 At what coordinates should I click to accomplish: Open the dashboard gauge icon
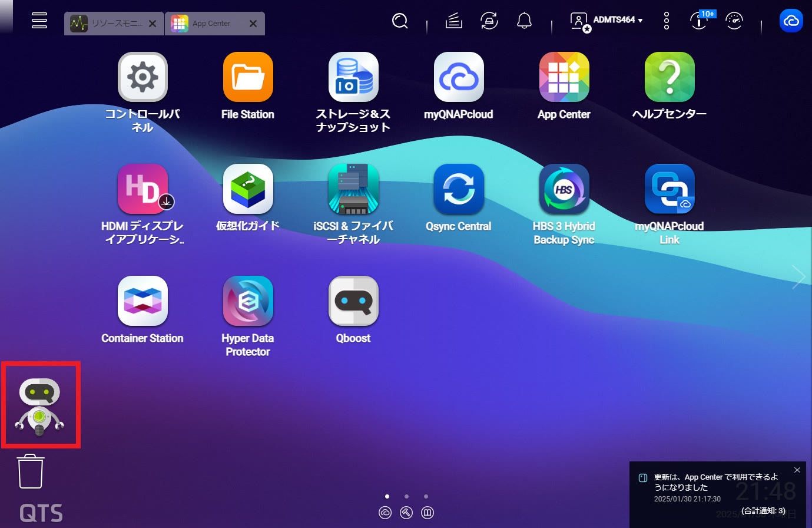coord(734,21)
